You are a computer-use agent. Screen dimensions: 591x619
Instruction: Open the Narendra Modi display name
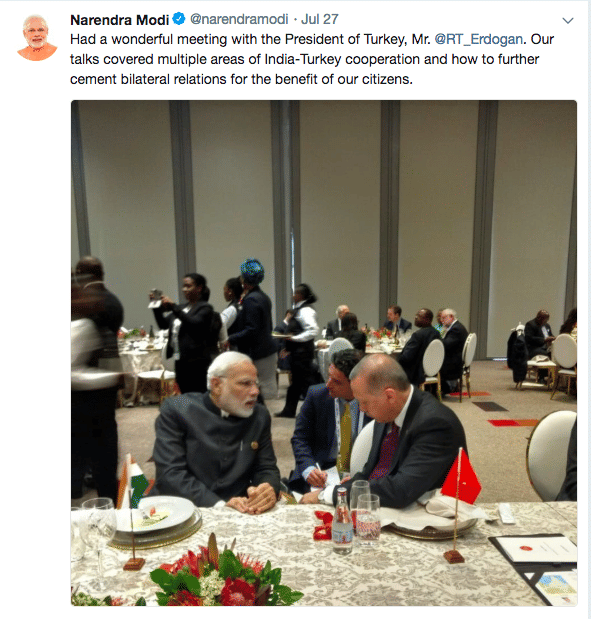[x=120, y=19]
